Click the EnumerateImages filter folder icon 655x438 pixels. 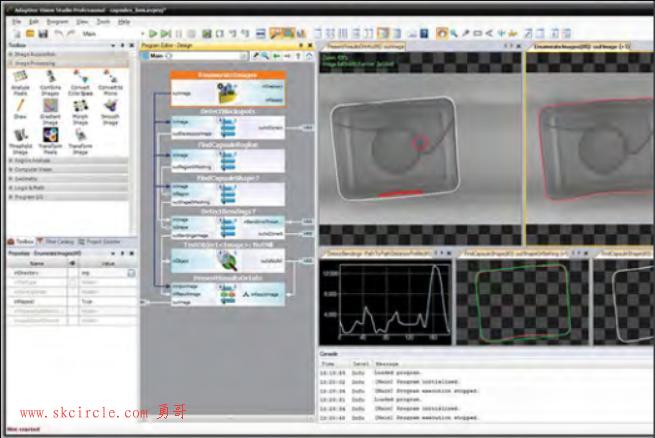pos(228,93)
